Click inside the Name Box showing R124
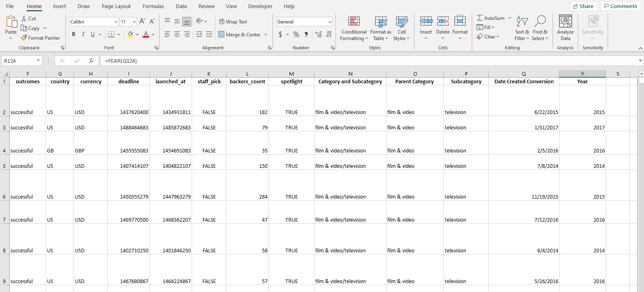 pyautogui.click(x=19, y=61)
